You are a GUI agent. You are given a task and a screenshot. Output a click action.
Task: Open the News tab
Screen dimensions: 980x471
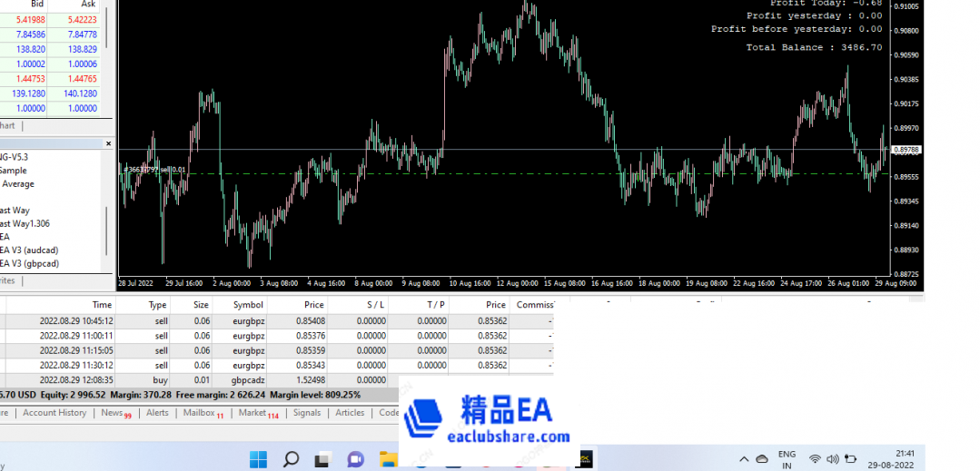(x=112, y=413)
